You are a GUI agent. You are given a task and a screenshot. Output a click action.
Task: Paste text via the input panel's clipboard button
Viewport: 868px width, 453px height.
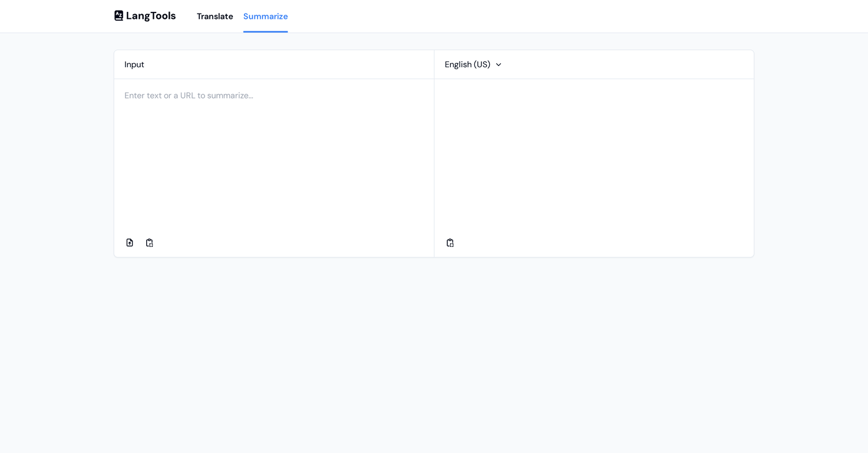pyautogui.click(x=150, y=242)
